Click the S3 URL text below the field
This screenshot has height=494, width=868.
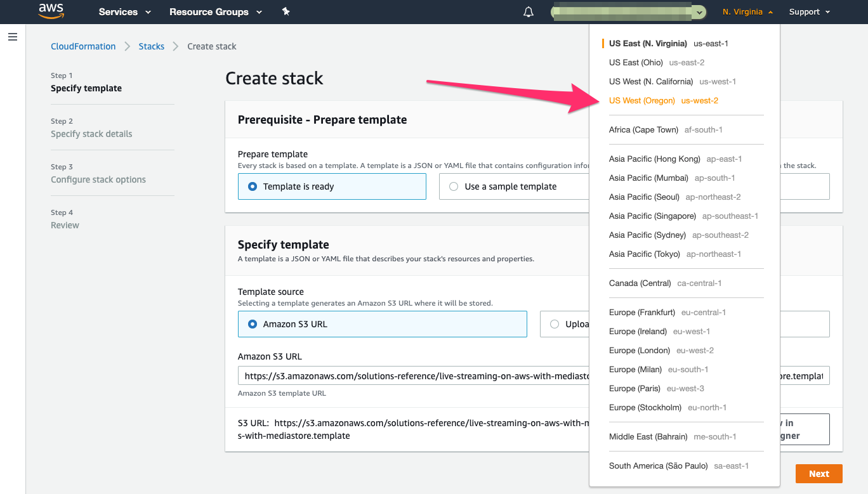coord(413,429)
